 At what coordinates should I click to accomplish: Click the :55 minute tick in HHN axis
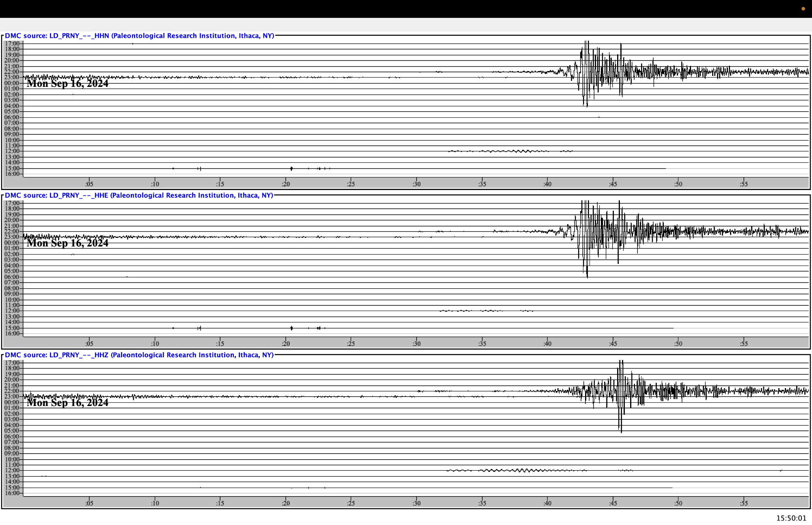(x=743, y=184)
